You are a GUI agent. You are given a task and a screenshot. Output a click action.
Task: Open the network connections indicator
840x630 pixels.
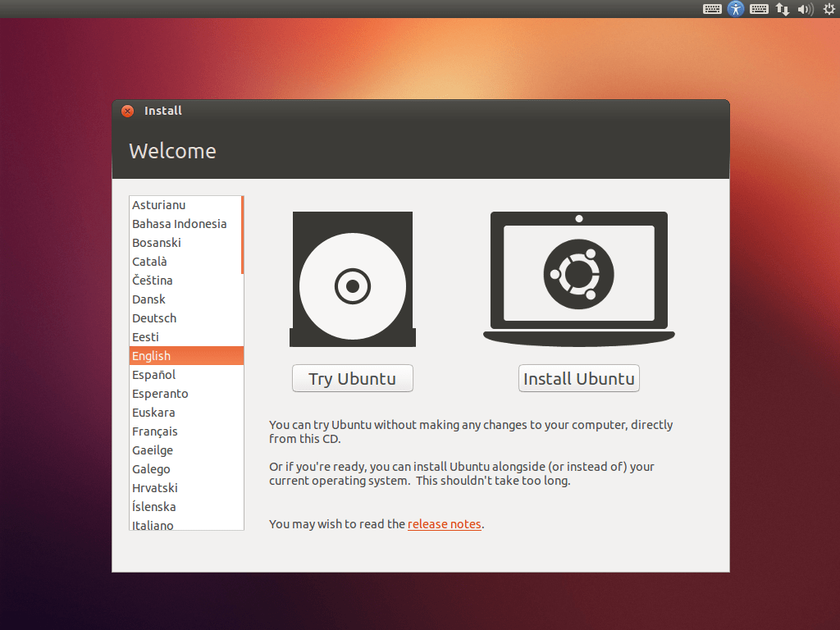[x=782, y=9]
